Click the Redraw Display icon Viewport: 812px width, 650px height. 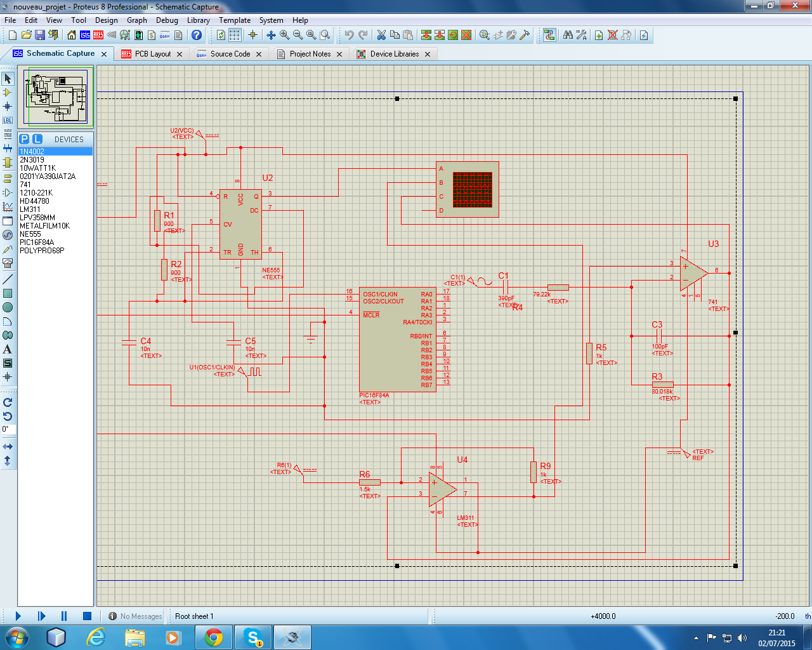click(x=221, y=36)
